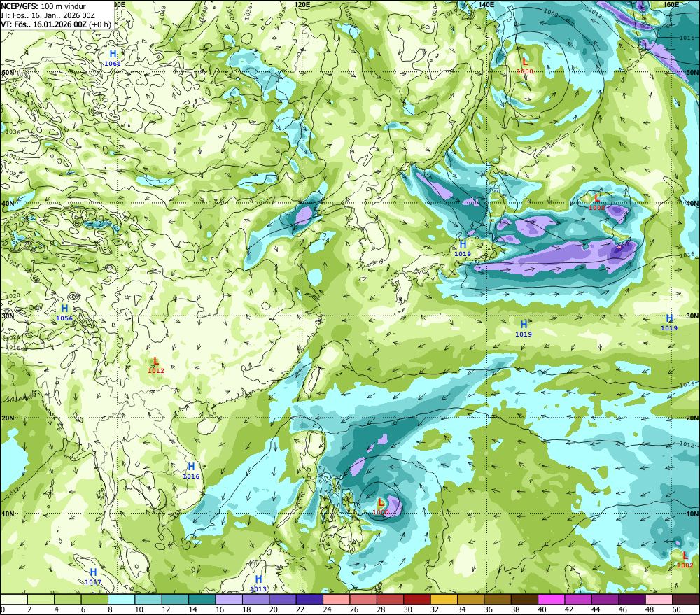This screenshot has height=615, width=700.
Task: Click the L 1000 low east of Philippines
Action: [381, 507]
